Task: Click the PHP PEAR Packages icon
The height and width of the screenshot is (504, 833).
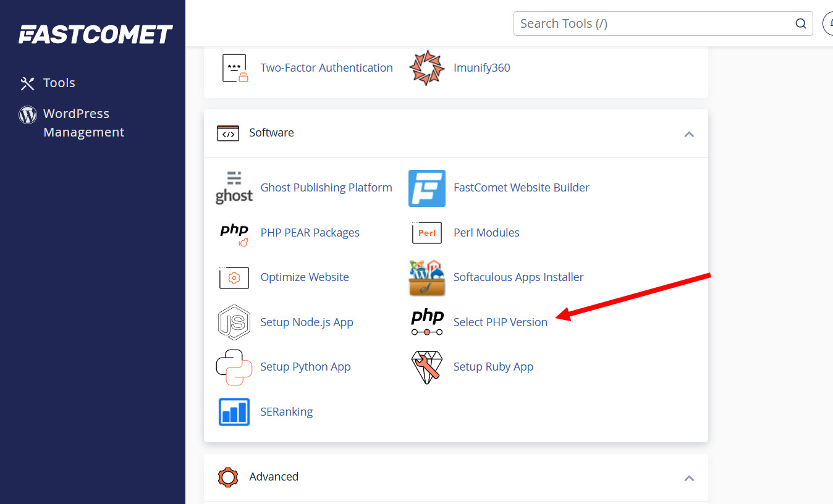Action: click(x=234, y=234)
